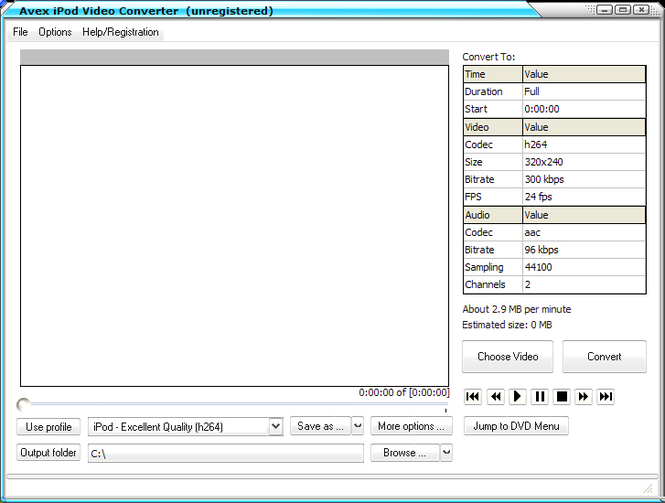Click Jump to DVD Menu button

516,426
